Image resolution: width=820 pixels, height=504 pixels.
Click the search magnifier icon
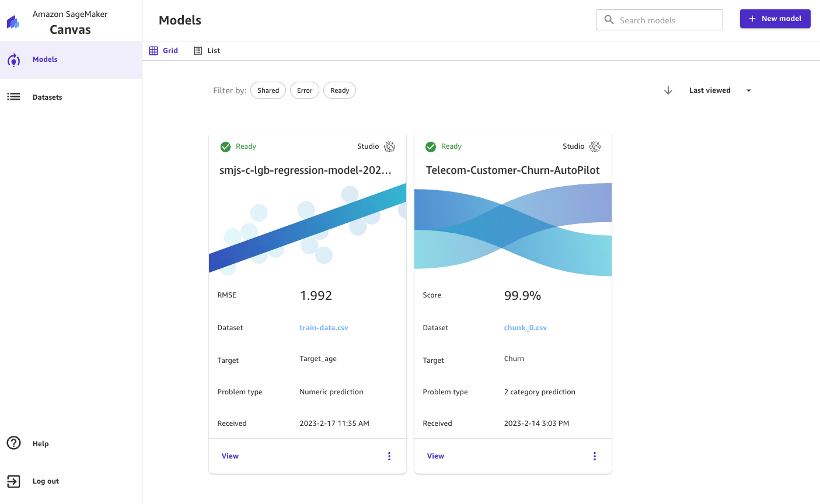tap(609, 20)
